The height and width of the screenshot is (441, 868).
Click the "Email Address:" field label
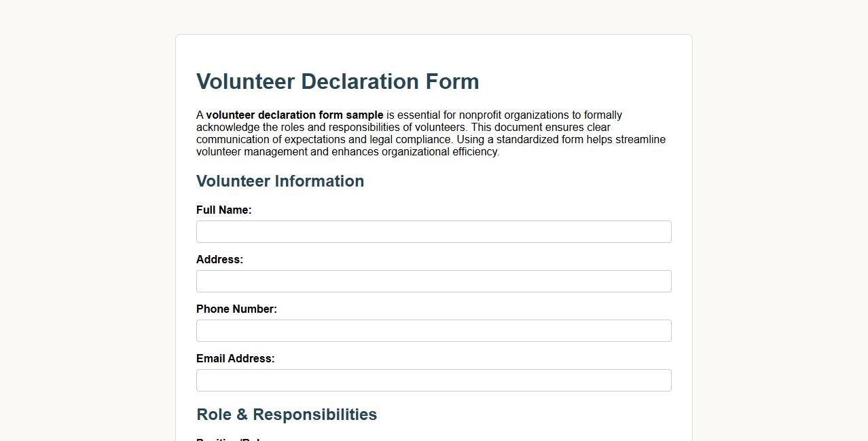tap(235, 358)
